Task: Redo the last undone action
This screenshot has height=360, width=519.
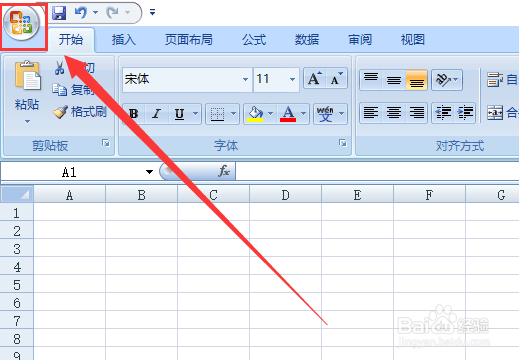Action: point(113,13)
